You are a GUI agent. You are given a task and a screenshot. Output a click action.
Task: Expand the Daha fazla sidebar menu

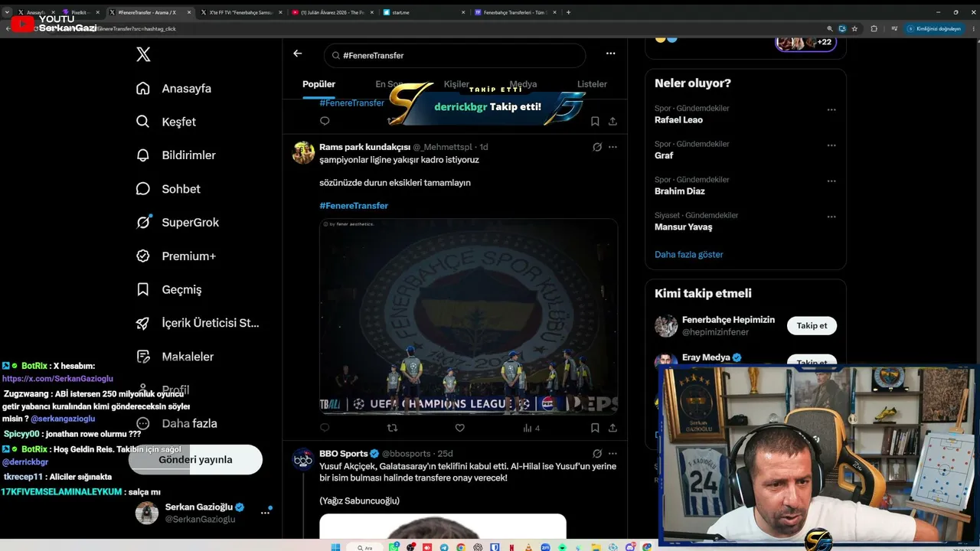(x=176, y=423)
